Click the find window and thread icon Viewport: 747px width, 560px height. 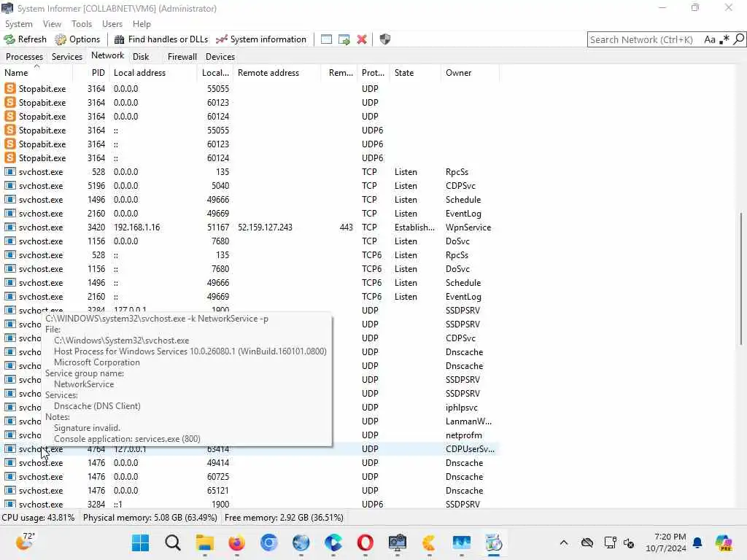point(344,39)
